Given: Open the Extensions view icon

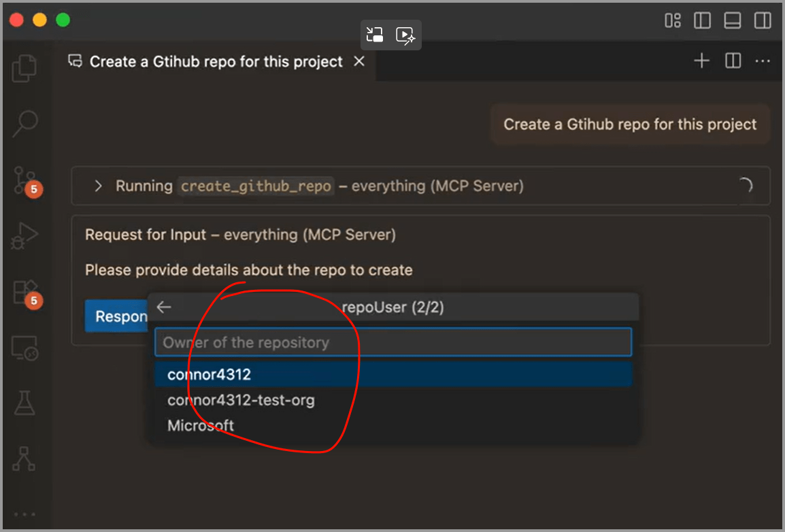Looking at the screenshot, I should (x=25, y=291).
